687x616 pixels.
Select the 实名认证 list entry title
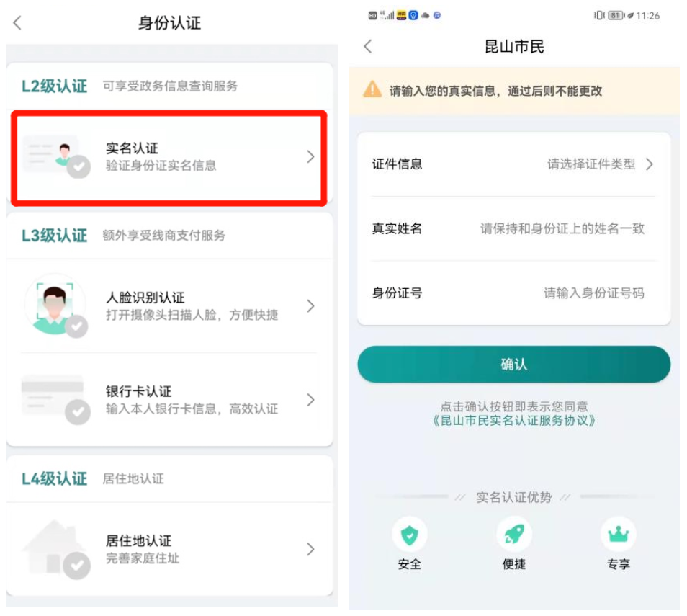pyautogui.click(x=132, y=148)
